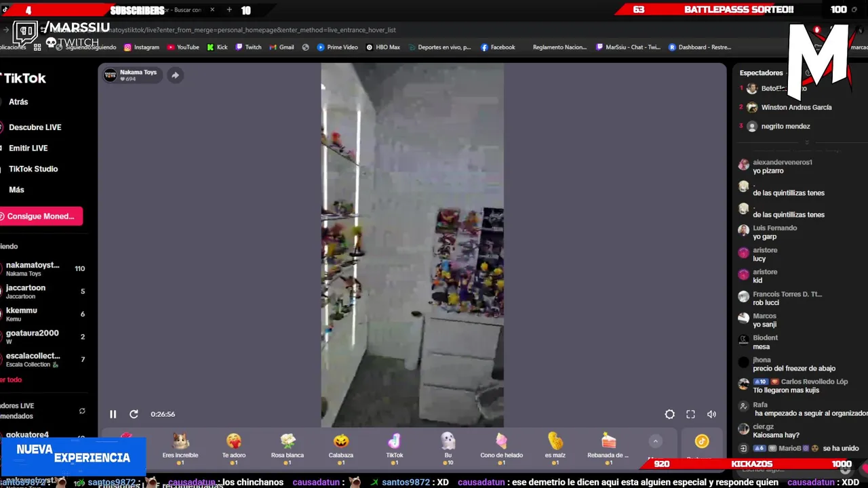Open Gmail bookmark
Image resolution: width=868 pixels, height=488 pixels.
coord(281,47)
